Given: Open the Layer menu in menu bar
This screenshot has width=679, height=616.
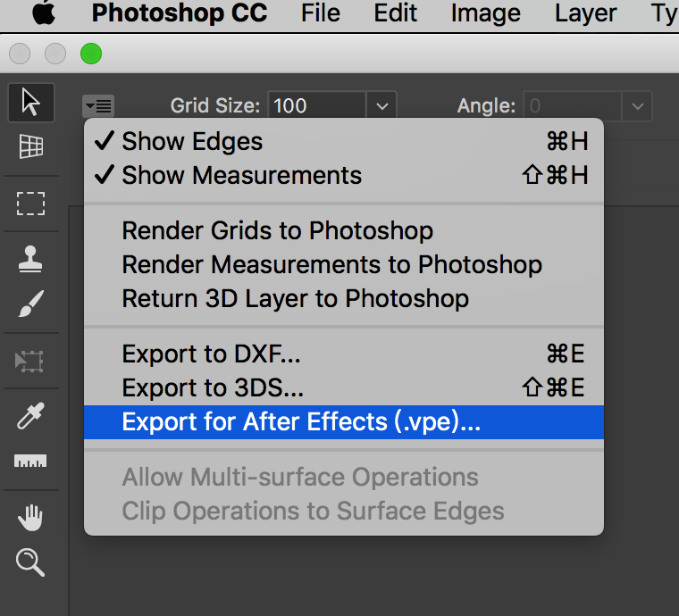Looking at the screenshot, I should (x=584, y=13).
